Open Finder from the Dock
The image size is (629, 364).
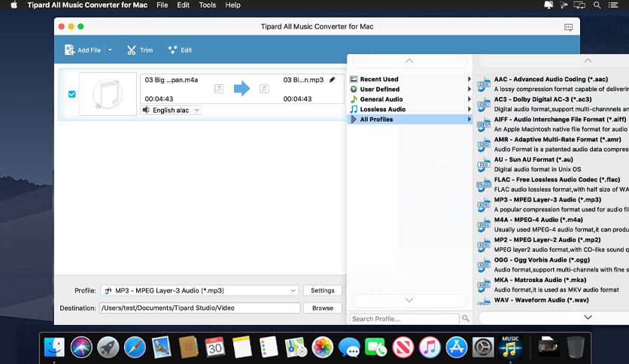[x=54, y=347]
